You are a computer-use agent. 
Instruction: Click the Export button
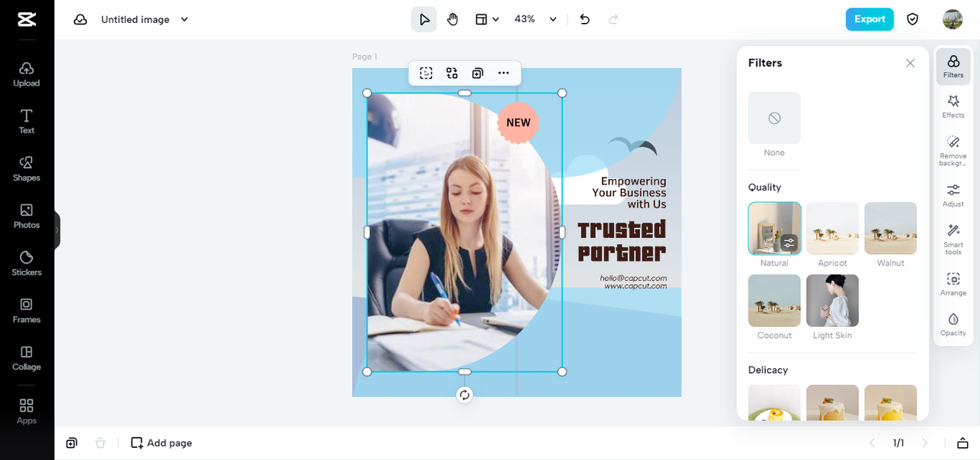(870, 19)
